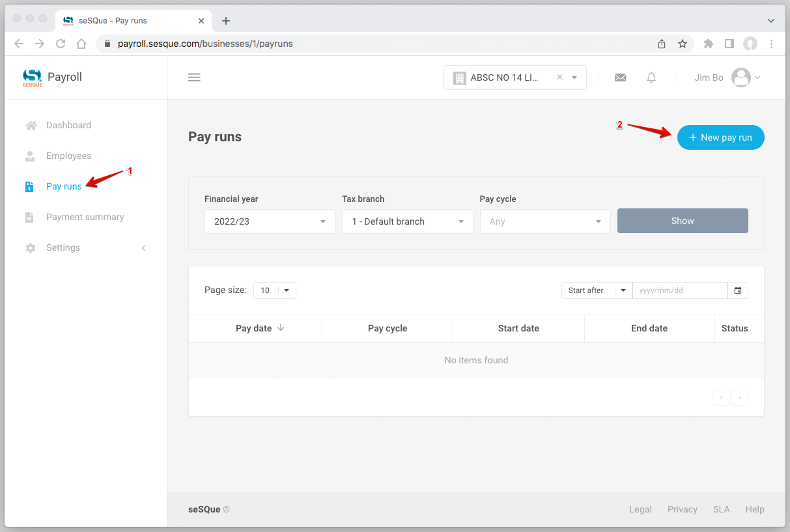Expand the Settings sidebar menu
The image size is (790, 532).
85,248
